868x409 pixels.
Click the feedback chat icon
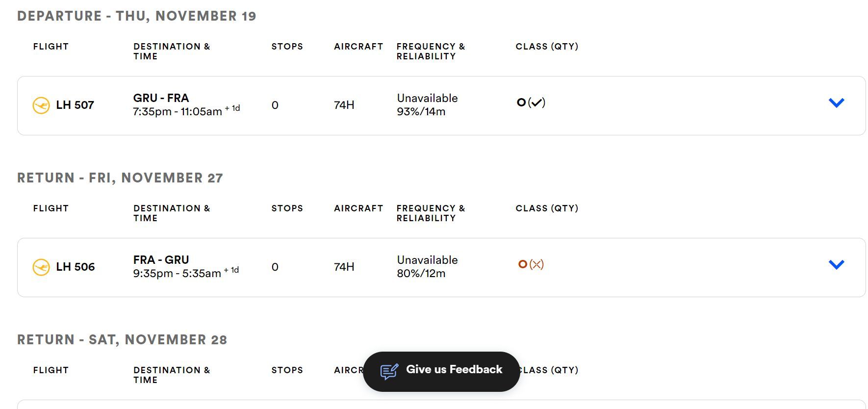pos(389,371)
